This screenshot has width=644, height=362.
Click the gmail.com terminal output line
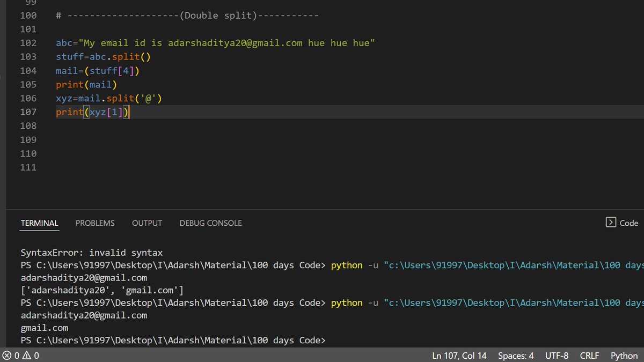45,328
